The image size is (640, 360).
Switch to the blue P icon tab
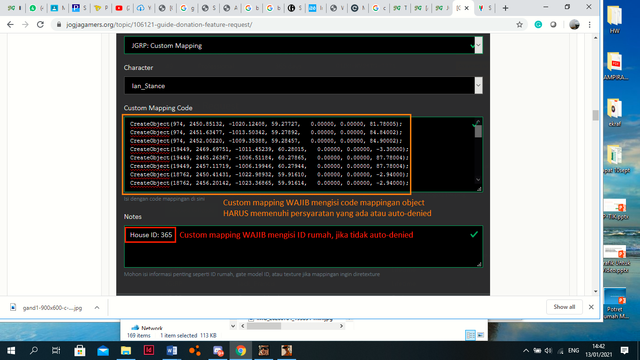(x=76, y=8)
